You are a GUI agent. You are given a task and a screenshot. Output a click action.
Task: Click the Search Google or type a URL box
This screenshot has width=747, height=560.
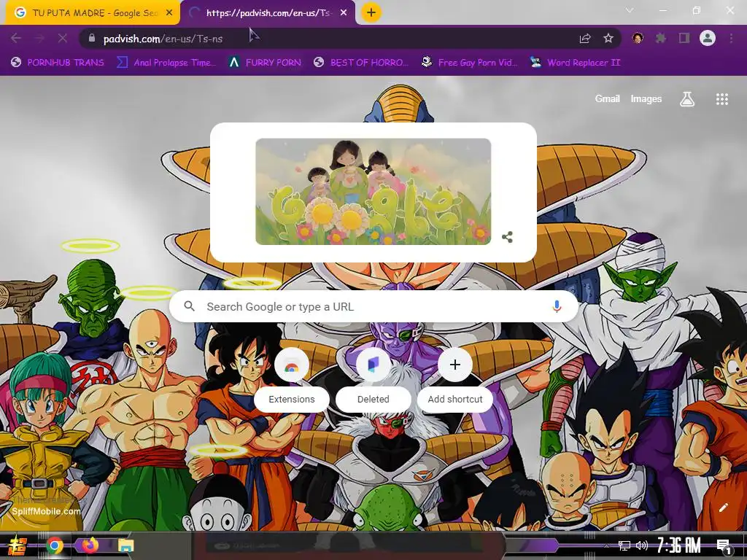pyautogui.click(x=374, y=307)
